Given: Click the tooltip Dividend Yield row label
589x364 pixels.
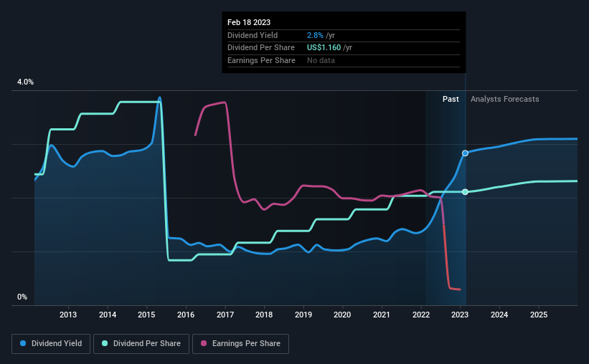Looking at the screenshot, I should coord(253,35).
